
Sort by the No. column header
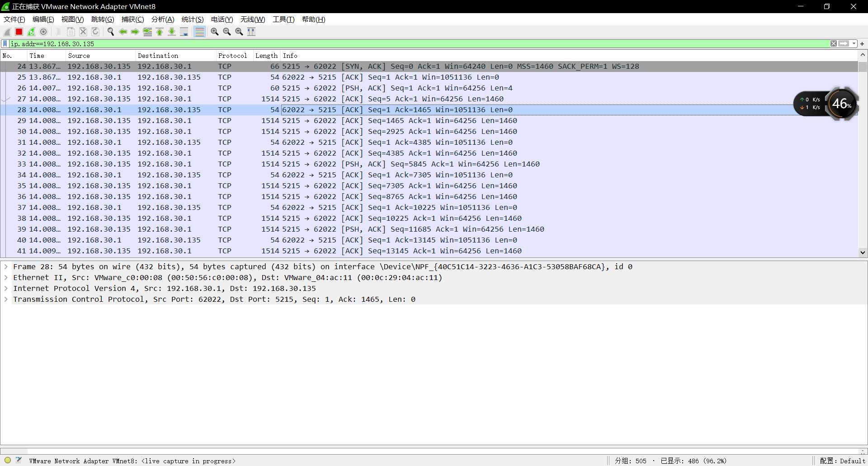14,56
